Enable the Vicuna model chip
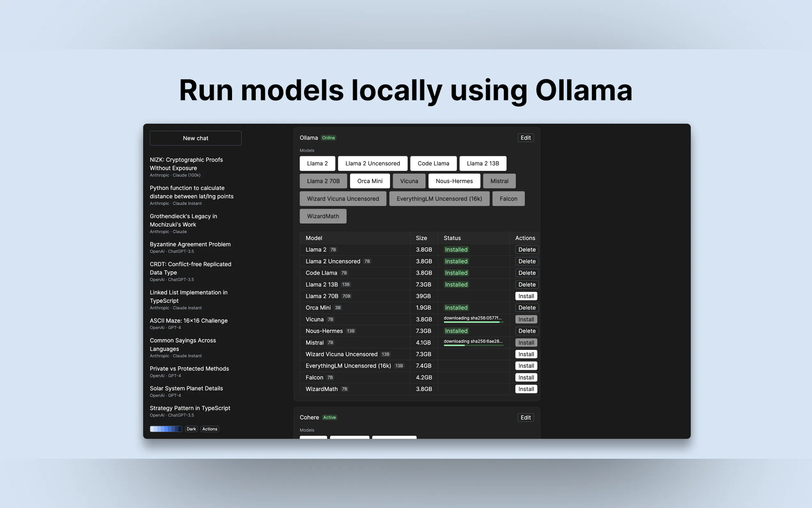This screenshot has height=508, width=812. click(409, 181)
